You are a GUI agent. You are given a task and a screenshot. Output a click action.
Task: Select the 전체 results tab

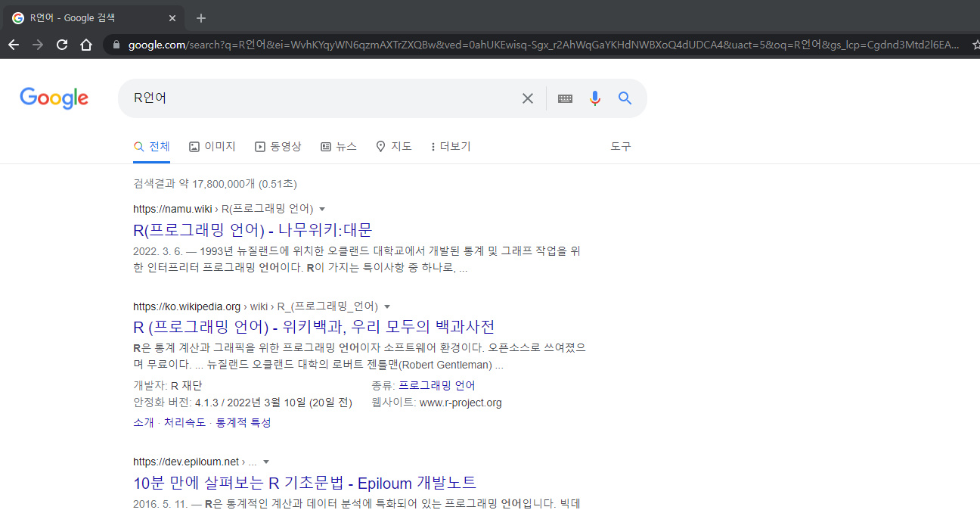(151, 146)
